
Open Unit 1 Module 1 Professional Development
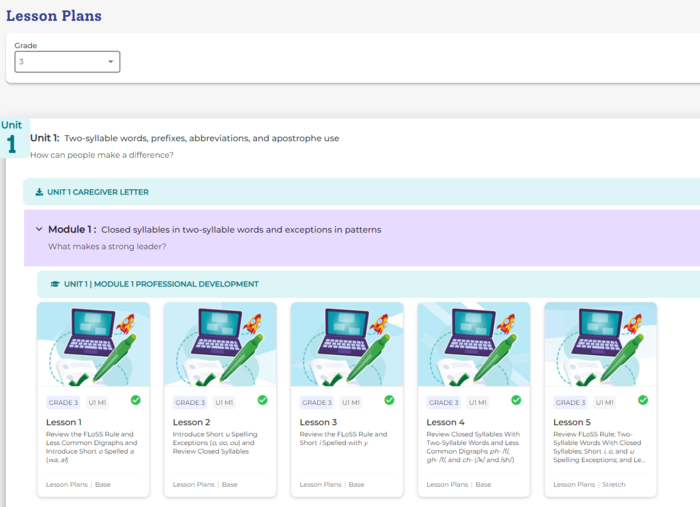pos(161,284)
